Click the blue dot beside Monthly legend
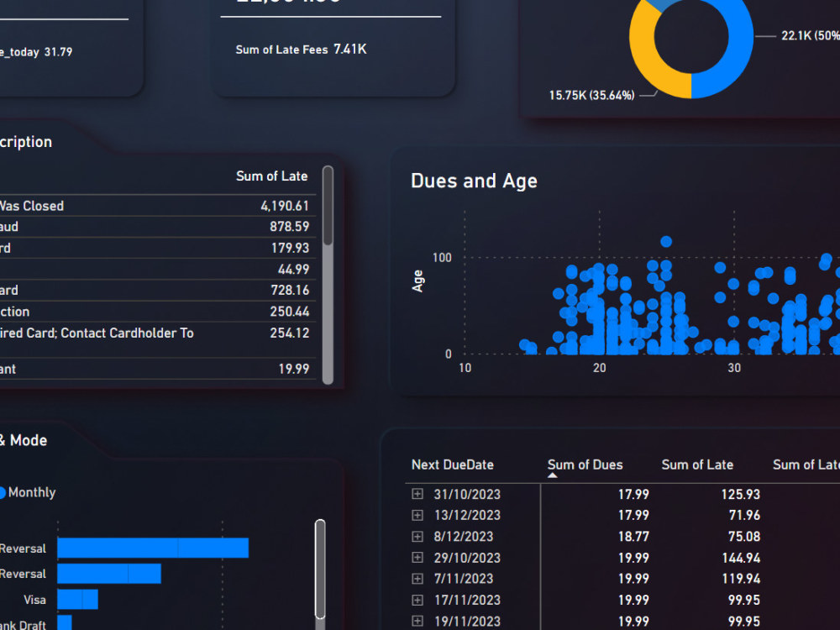The height and width of the screenshot is (630, 840). pyautogui.click(x=3, y=493)
